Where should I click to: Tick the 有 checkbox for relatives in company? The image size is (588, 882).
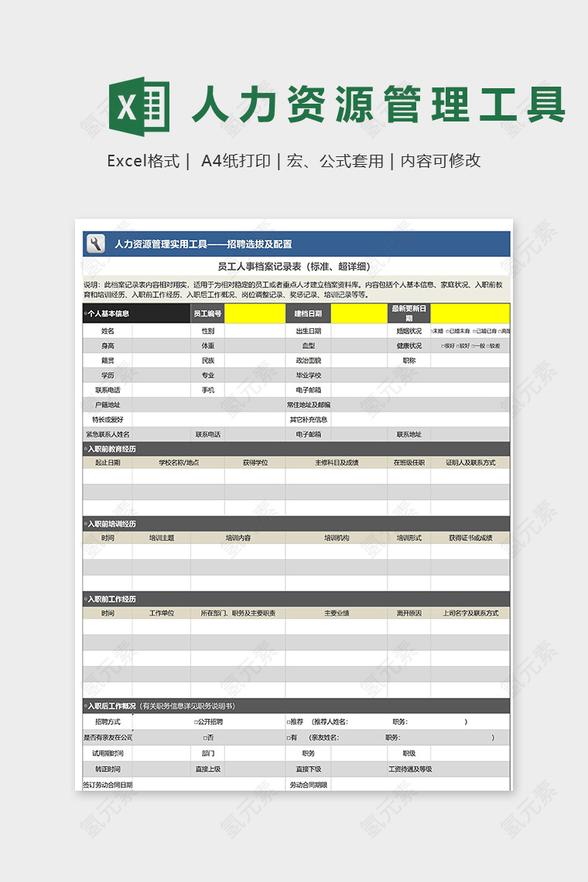pyautogui.click(x=289, y=738)
